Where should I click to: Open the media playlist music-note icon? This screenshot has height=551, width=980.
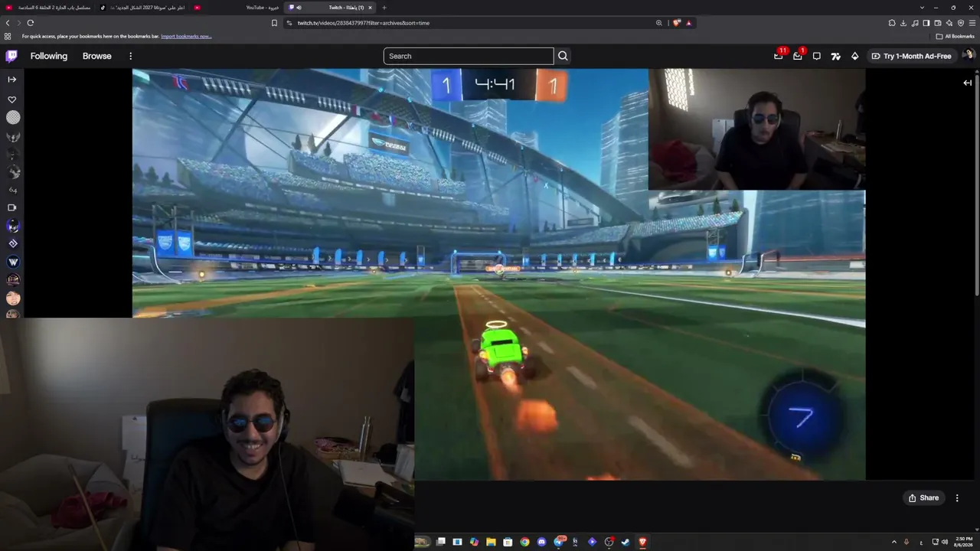tap(915, 23)
